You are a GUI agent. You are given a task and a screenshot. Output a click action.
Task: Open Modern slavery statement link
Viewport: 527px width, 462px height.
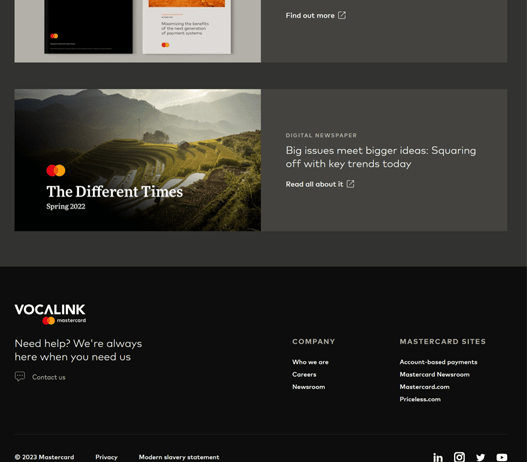point(179,457)
